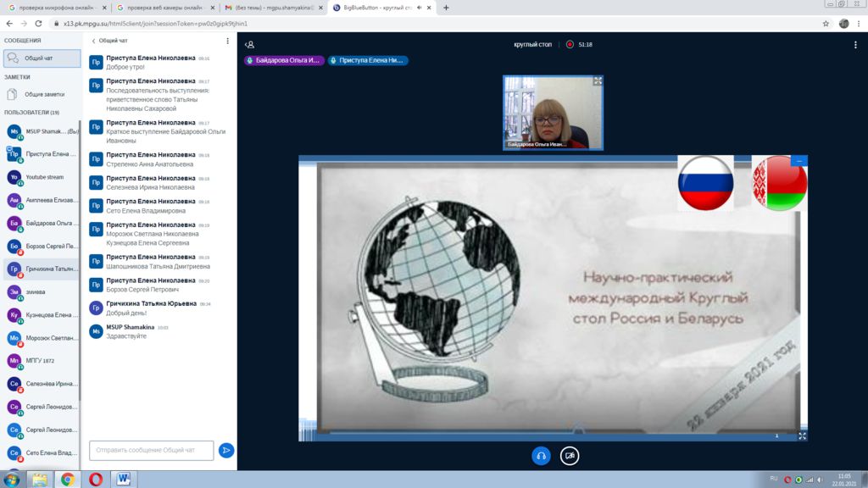Open chat options three-dot menu
This screenshot has width=868, height=488.
pos(227,40)
